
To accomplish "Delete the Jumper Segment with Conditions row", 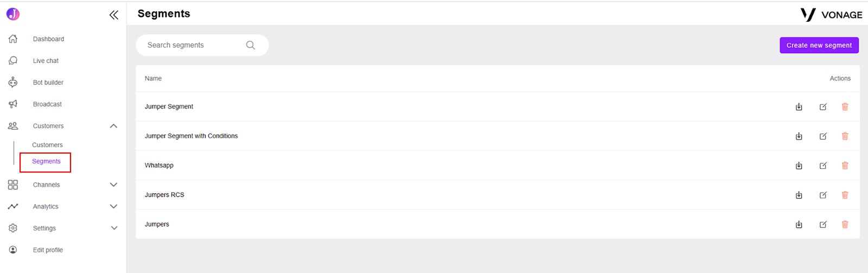I will tap(845, 136).
